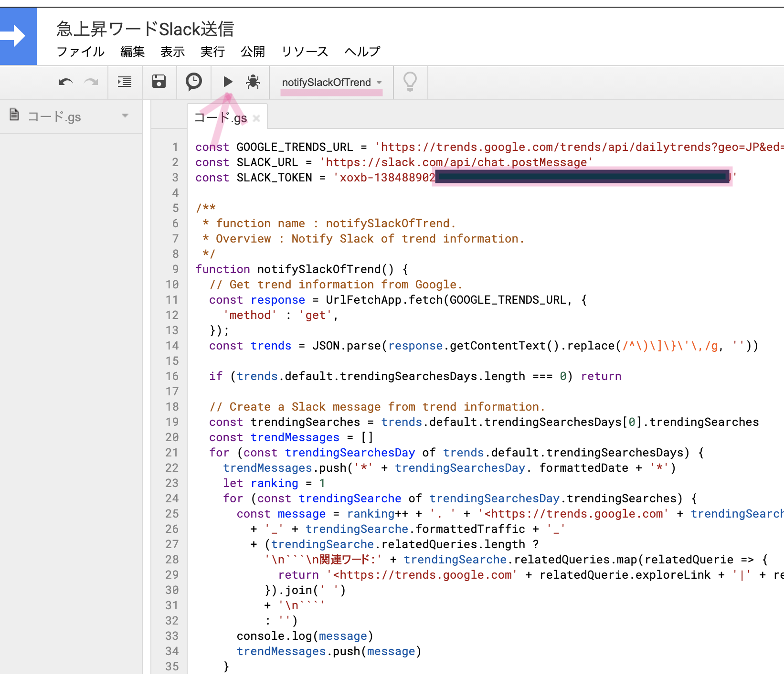
Task: Switch to the コード.gs editor tab
Action: click(x=221, y=118)
